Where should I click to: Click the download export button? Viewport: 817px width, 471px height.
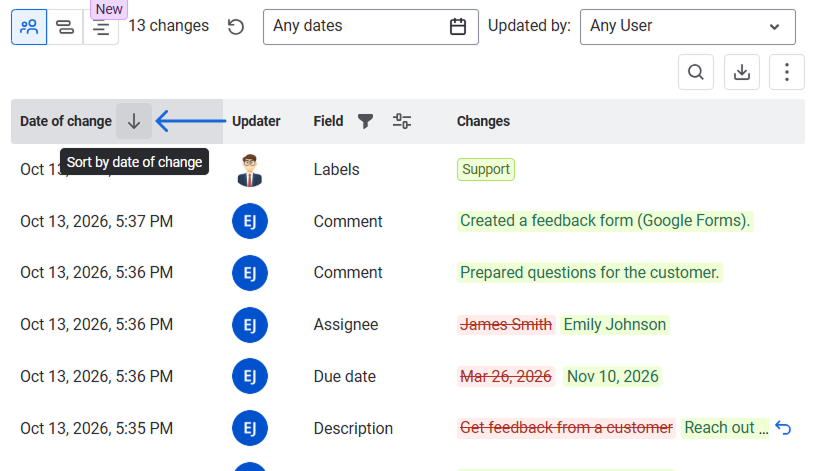[741, 72]
